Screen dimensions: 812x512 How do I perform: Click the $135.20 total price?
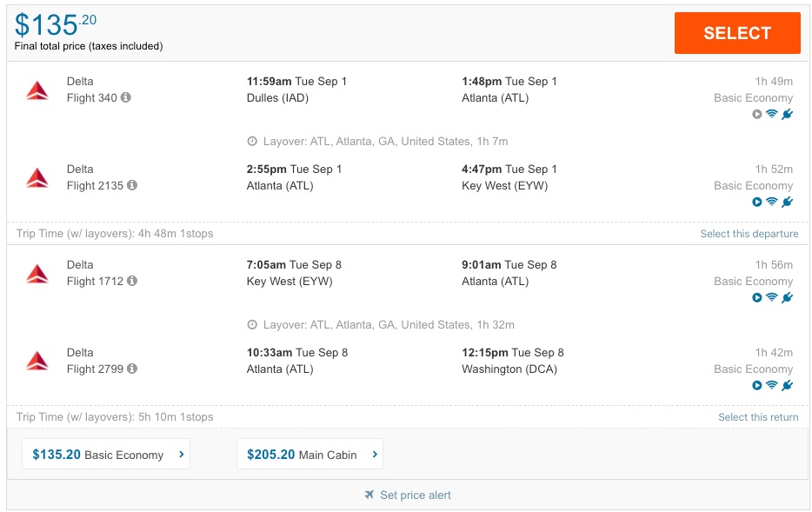tap(56, 25)
